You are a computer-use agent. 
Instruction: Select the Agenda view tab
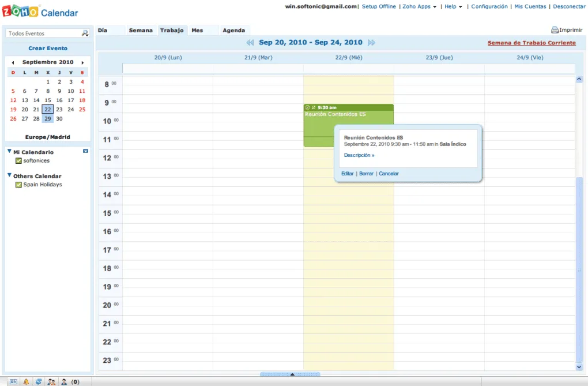coord(234,30)
